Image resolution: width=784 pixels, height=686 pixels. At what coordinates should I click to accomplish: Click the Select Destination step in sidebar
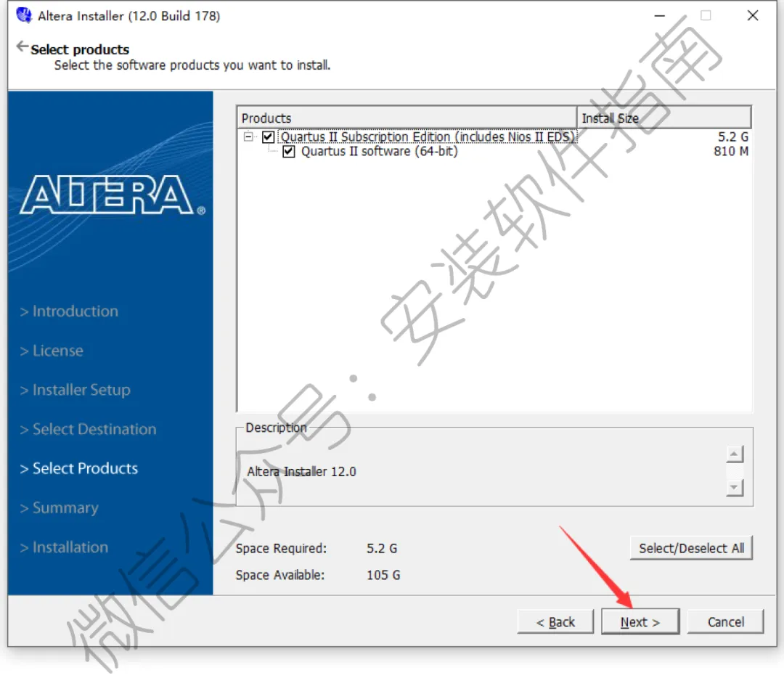click(88, 429)
